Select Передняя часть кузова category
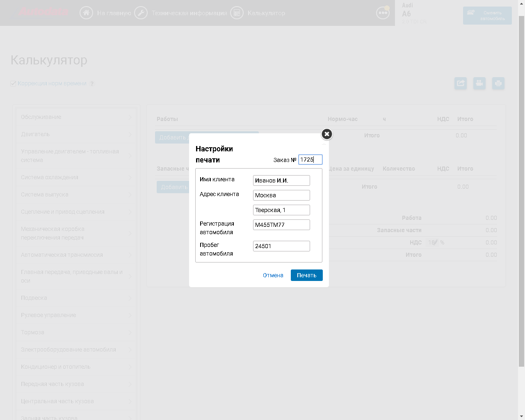Screen dimensions: 525x420 point(76,384)
